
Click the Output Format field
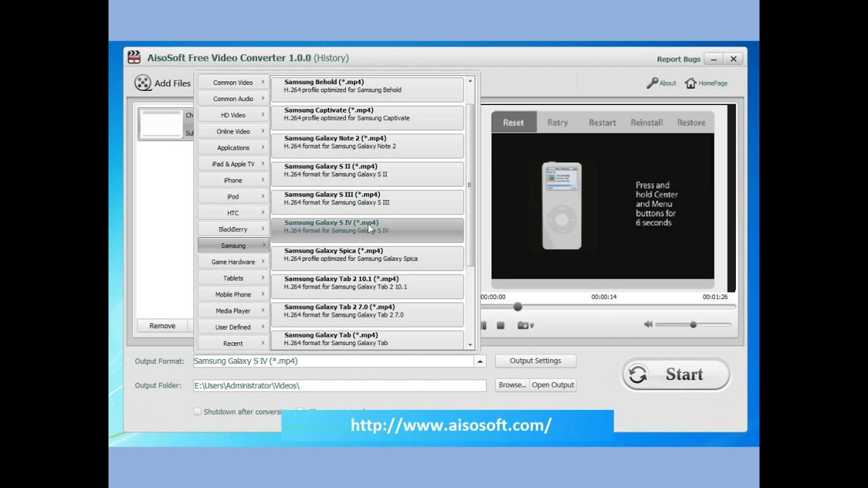click(x=334, y=361)
